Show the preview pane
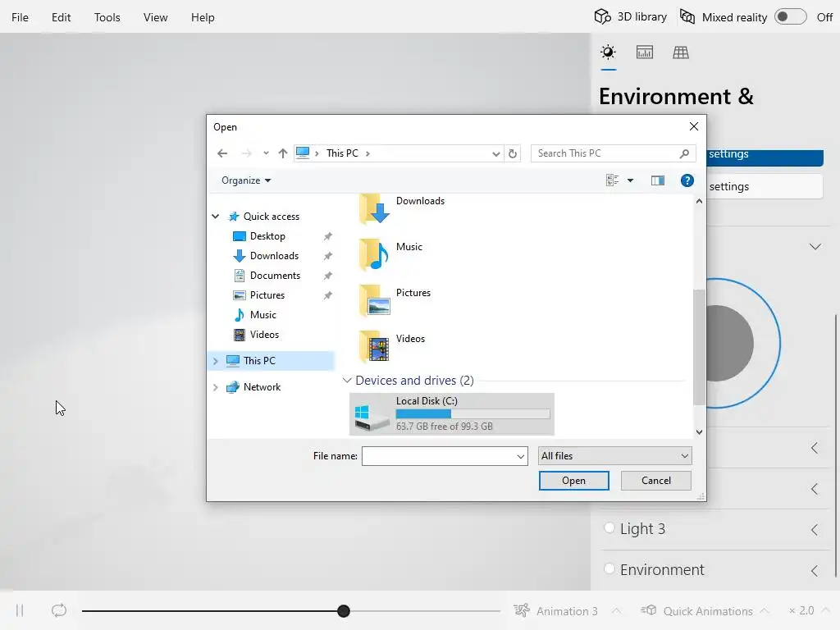Viewport: 840px width, 630px height. pos(658,180)
